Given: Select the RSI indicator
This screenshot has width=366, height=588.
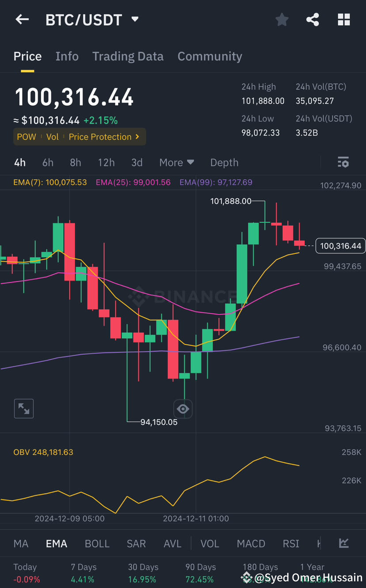Looking at the screenshot, I should pyautogui.click(x=291, y=543).
